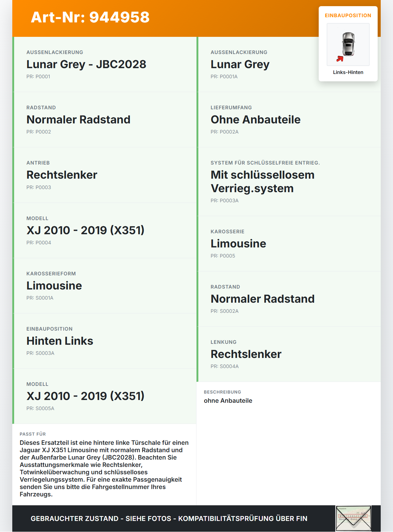Click the red arrow on car diagram

[x=340, y=59]
